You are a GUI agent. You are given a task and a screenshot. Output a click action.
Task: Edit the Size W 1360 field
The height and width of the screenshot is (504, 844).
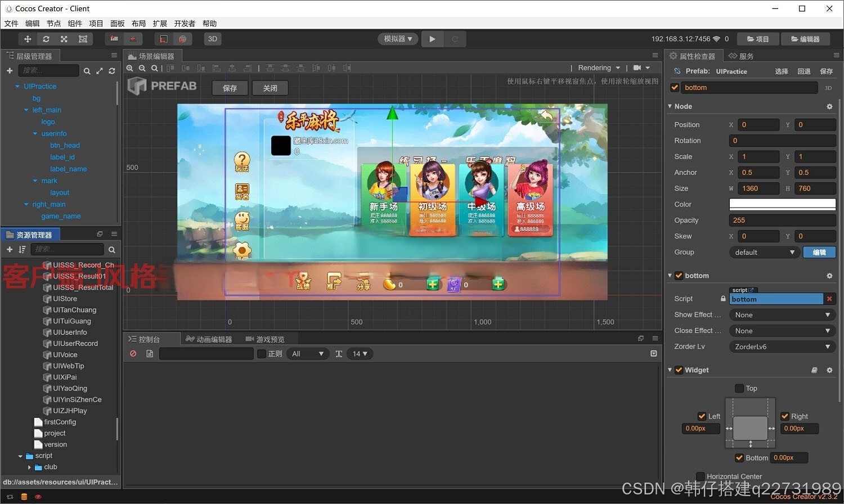[758, 188]
